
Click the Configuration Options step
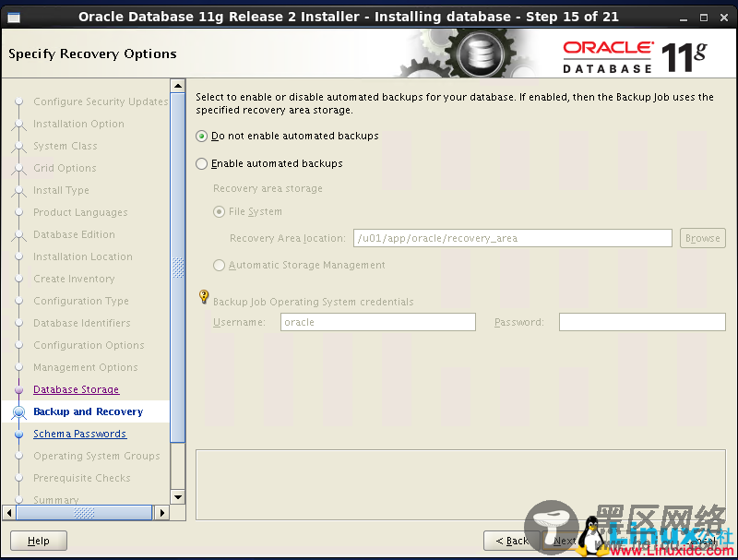click(x=89, y=345)
